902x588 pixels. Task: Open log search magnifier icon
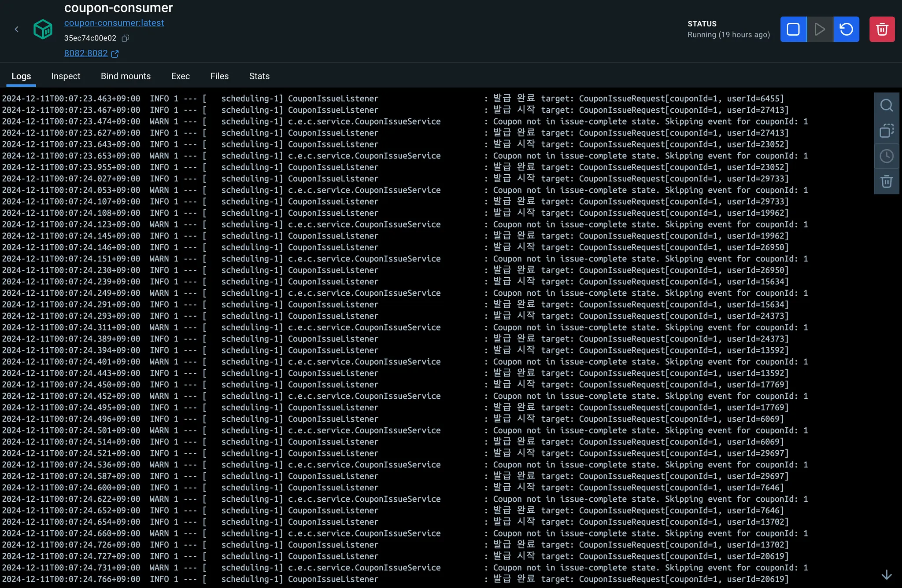coord(886,105)
